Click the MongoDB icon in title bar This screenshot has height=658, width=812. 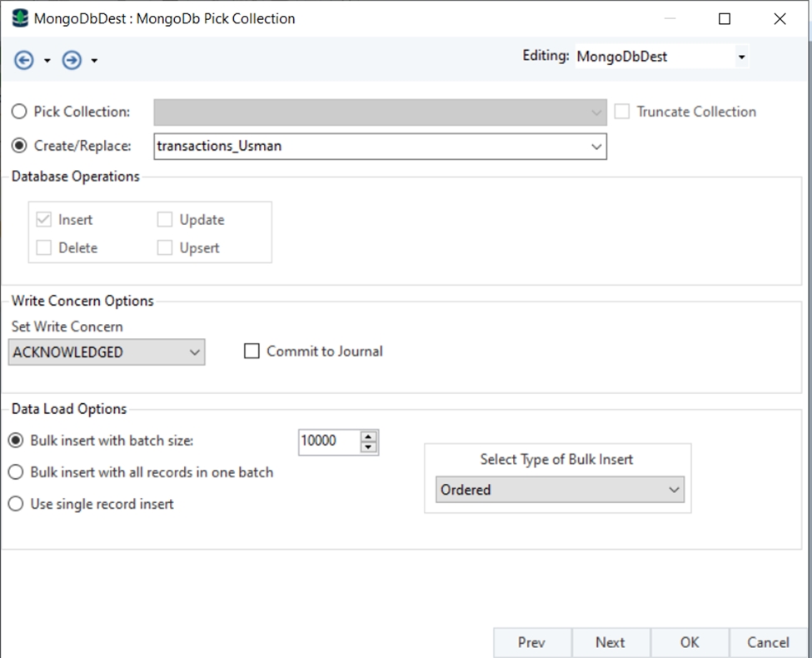click(x=19, y=18)
